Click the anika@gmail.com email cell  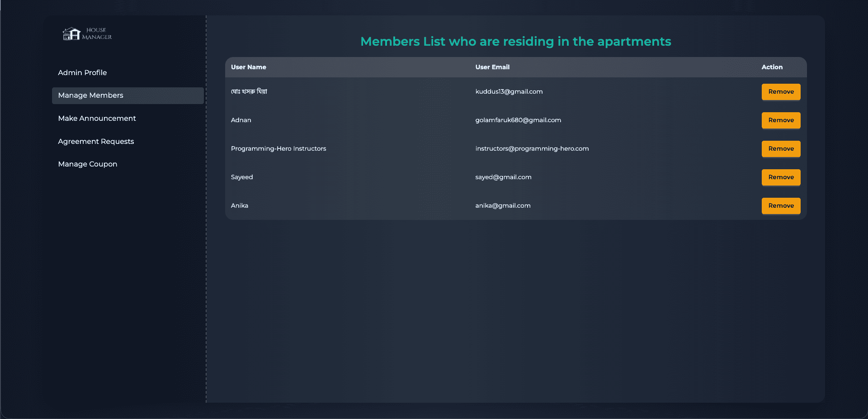[503, 205]
